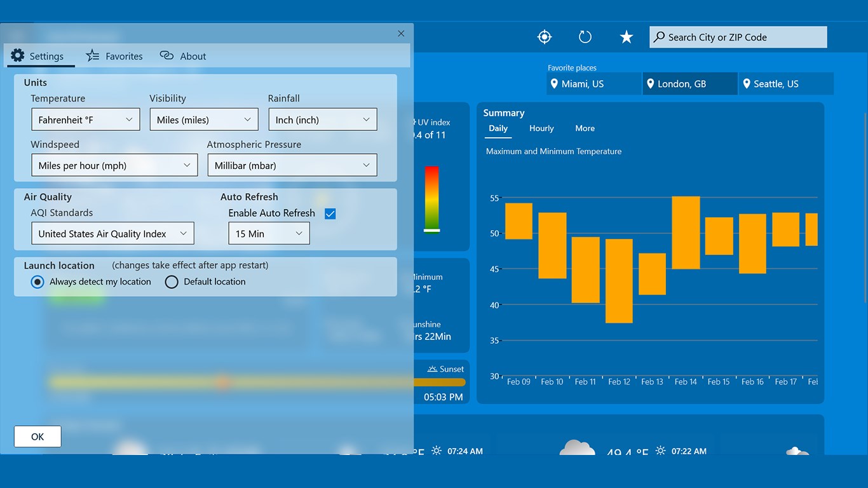This screenshot has height=488, width=868.
Task: Click the sun icon next to 07:24 AM
Action: tap(436, 451)
